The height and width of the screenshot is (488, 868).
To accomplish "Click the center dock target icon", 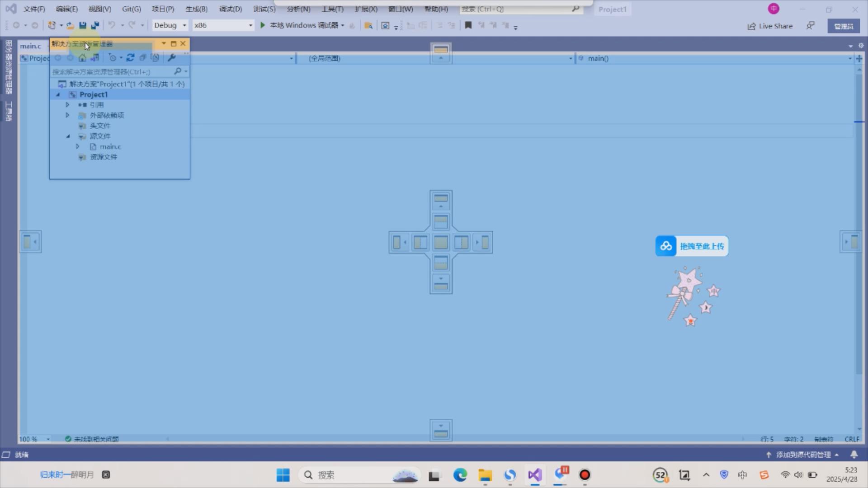I will pyautogui.click(x=441, y=243).
